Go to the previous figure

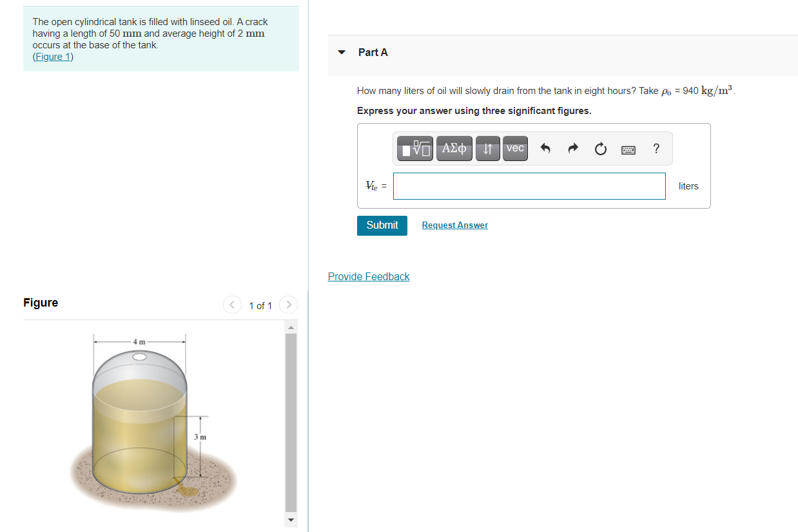coord(232,305)
